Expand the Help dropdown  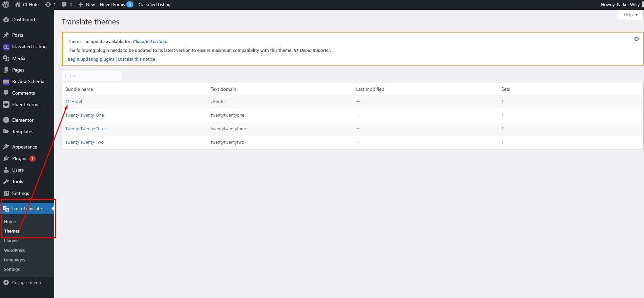(x=630, y=15)
